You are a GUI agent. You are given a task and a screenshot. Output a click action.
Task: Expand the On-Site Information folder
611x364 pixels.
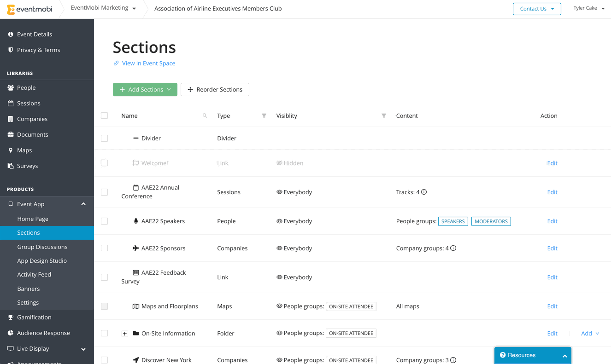click(x=125, y=334)
